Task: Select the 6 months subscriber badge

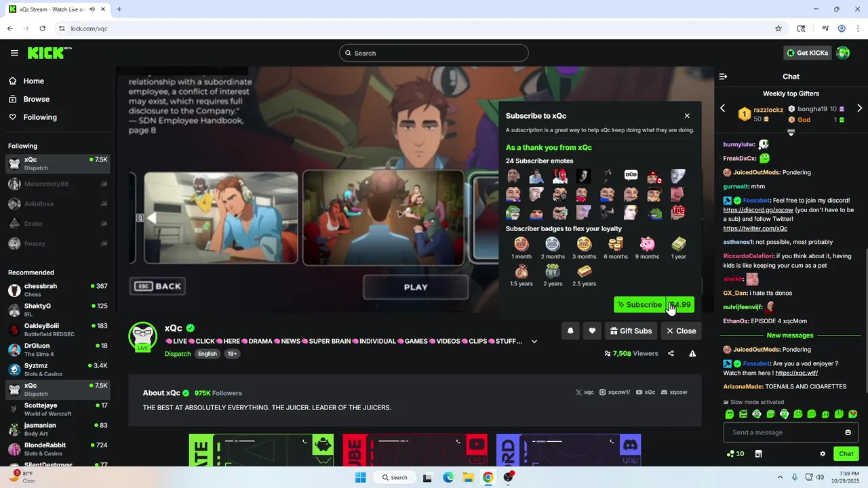Action: point(616,248)
